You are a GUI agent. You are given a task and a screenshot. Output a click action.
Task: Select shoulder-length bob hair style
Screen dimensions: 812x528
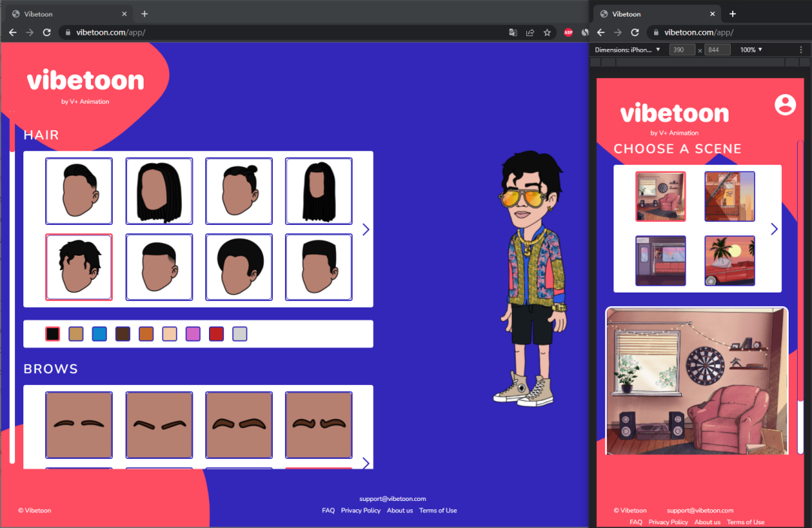pos(159,191)
